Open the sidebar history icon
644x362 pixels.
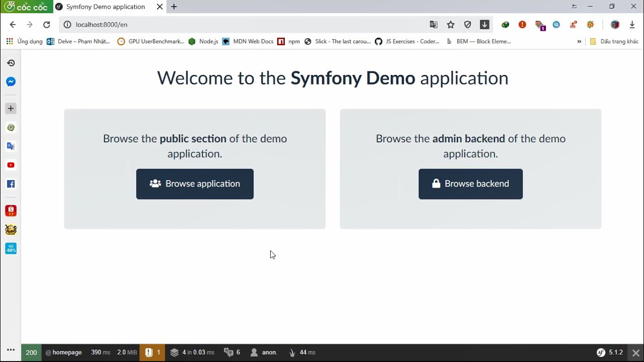coord(11,63)
